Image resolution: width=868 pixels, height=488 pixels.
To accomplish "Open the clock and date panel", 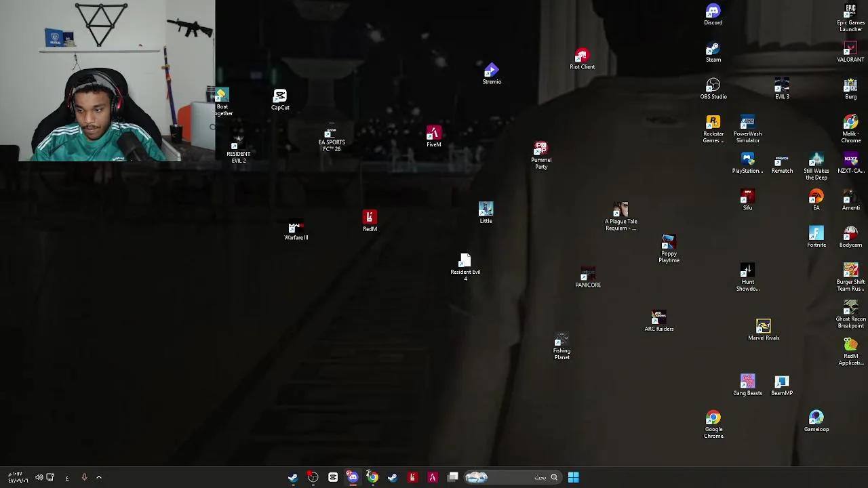I will tap(18, 477).
